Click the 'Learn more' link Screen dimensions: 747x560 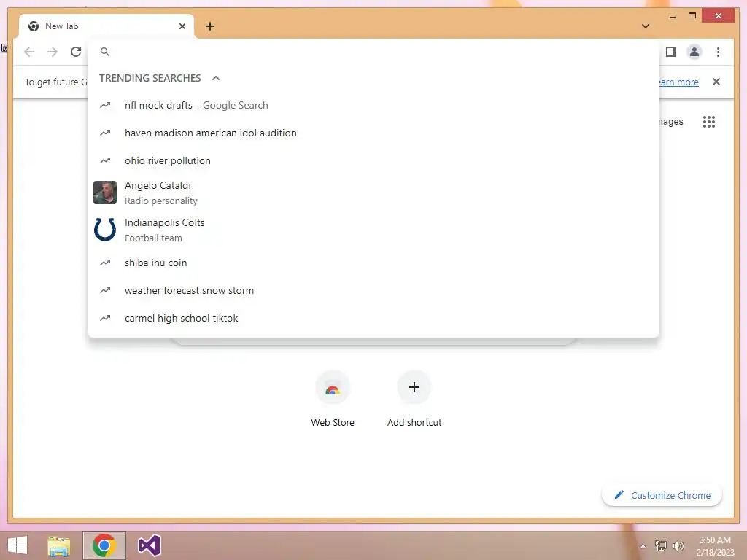tap(678, 82)
